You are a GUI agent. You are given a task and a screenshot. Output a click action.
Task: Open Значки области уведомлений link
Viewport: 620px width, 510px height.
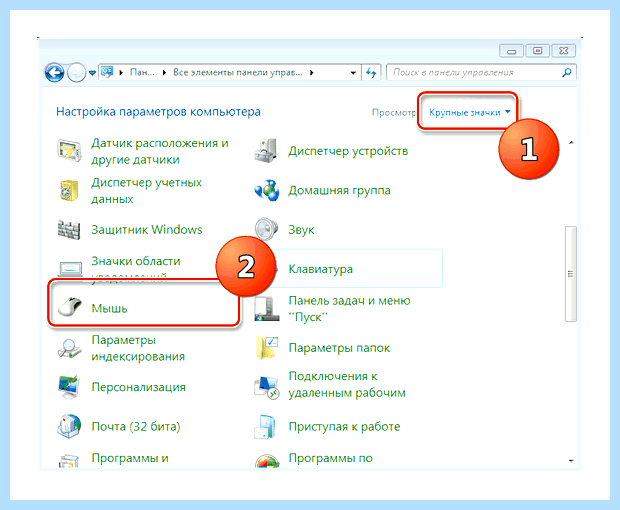pyautogui.click(x=136, y=269)
